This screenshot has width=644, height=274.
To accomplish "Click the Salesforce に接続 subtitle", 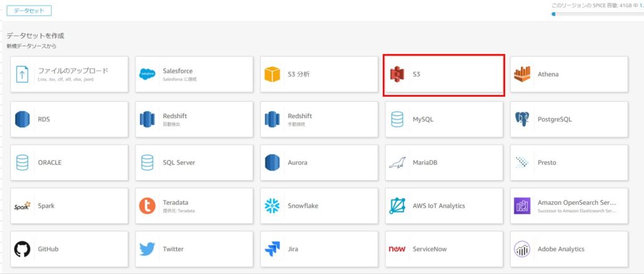I will [179, 79].
